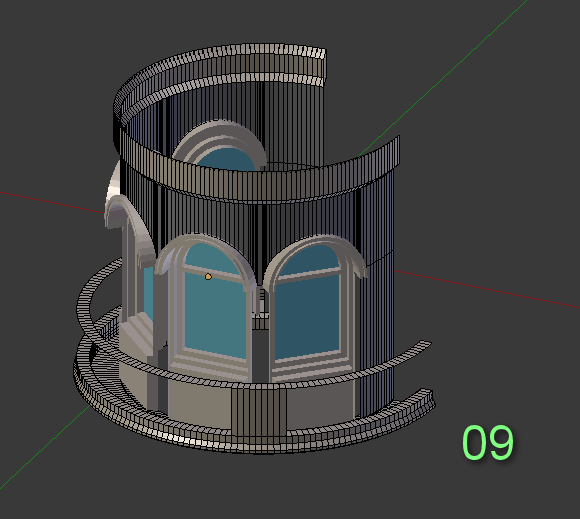Select the green Y axis line at top right
This screenshot has height=519, width=580.
[444, 77]
